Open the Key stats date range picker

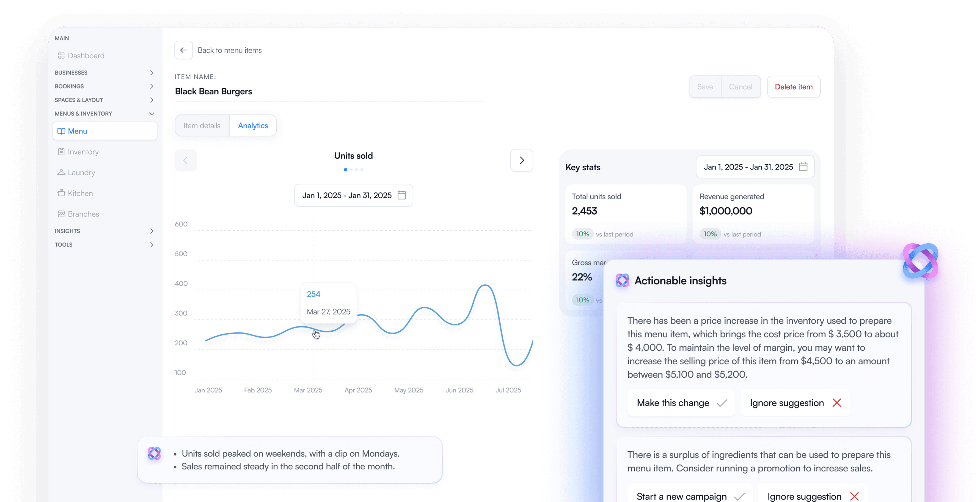point(755,167)
